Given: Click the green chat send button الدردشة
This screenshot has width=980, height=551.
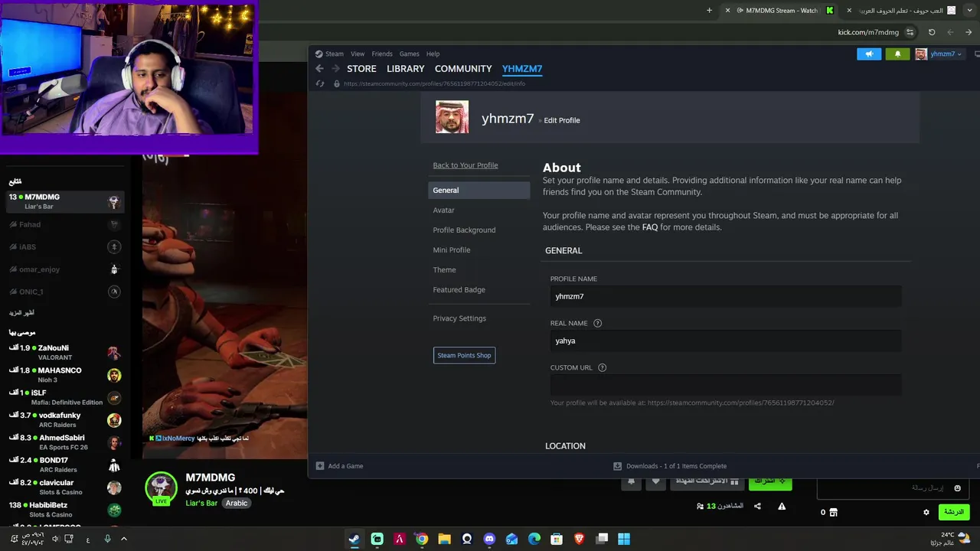Looking at the screenshot, I should pos(954,512).
